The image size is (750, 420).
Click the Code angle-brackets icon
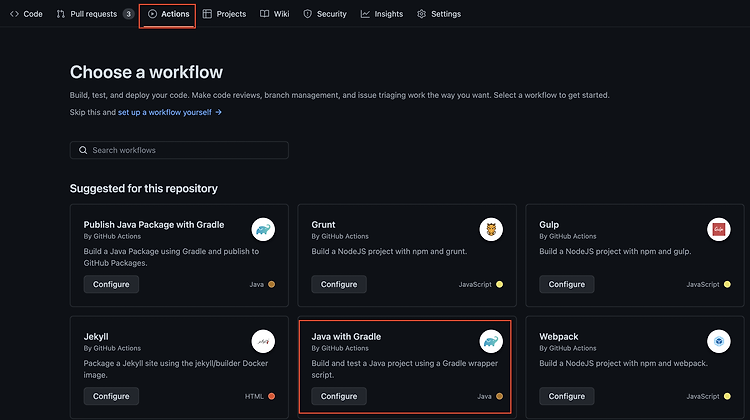coord(14,14)
